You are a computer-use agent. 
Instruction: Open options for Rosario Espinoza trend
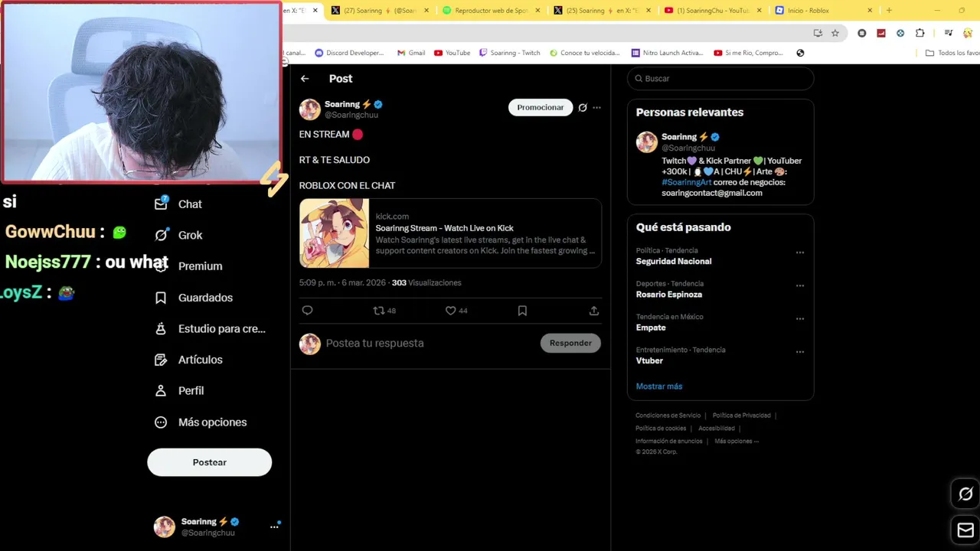[800, 285]
